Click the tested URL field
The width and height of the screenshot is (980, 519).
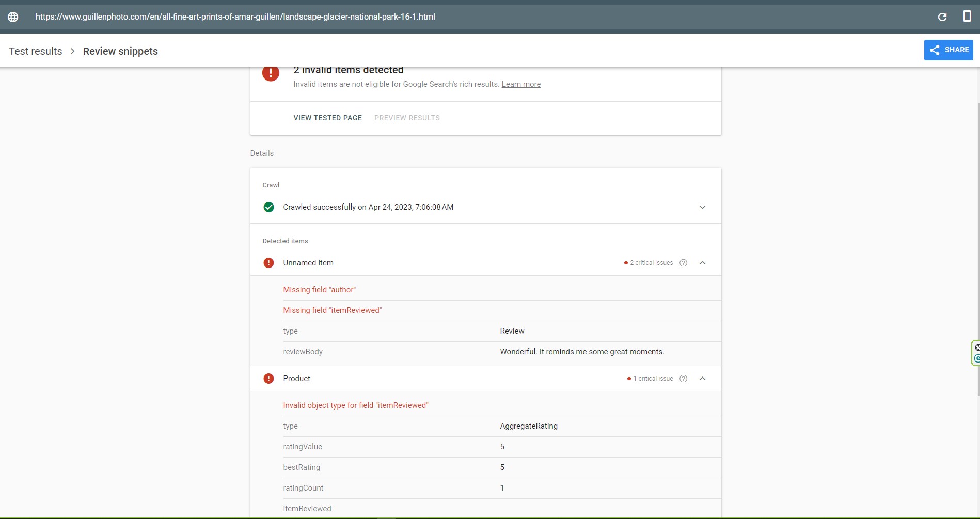point(235,17)
